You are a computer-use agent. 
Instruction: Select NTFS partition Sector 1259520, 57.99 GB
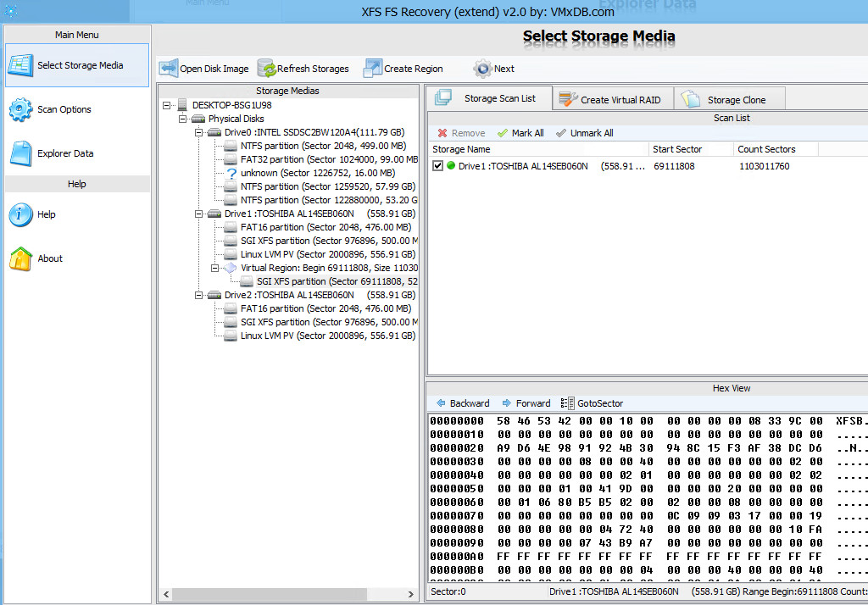coord(328,186)
